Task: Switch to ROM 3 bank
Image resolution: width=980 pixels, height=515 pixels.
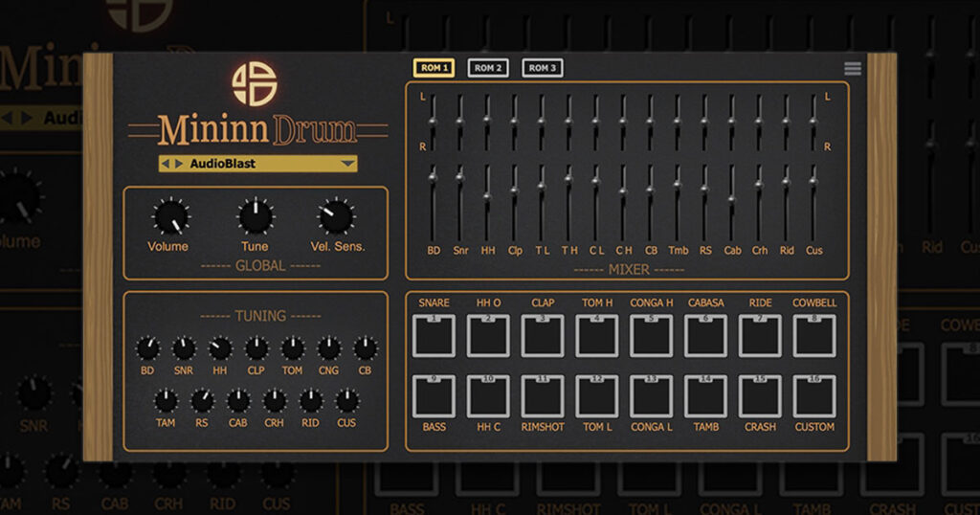Action: (x=543, y=68)
